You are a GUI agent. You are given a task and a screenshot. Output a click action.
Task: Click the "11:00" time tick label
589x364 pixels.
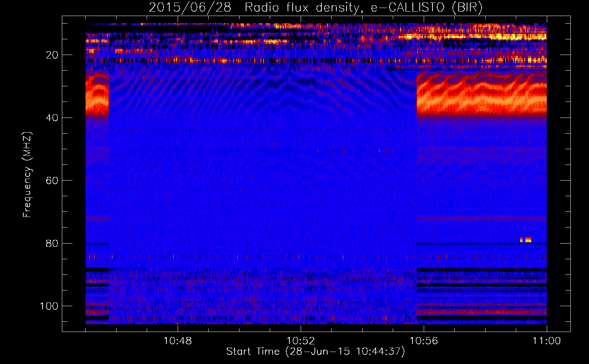[547, 341]
